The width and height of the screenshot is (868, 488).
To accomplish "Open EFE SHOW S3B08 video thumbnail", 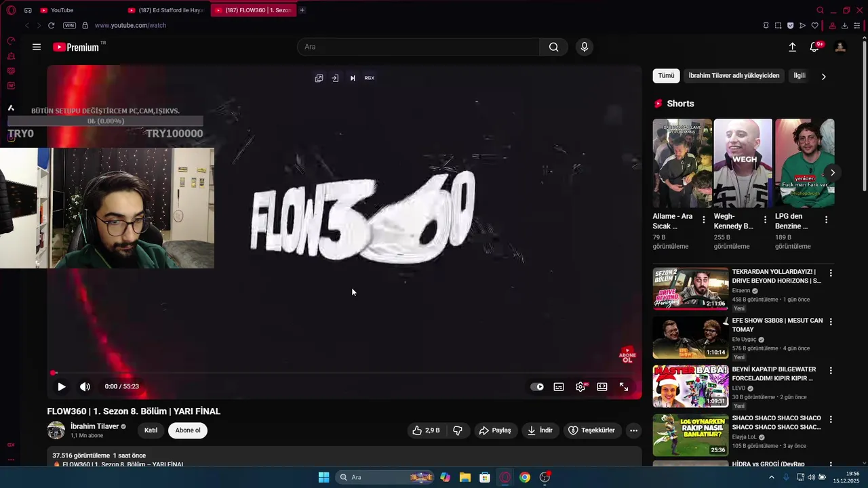I will tap(690, 338).
